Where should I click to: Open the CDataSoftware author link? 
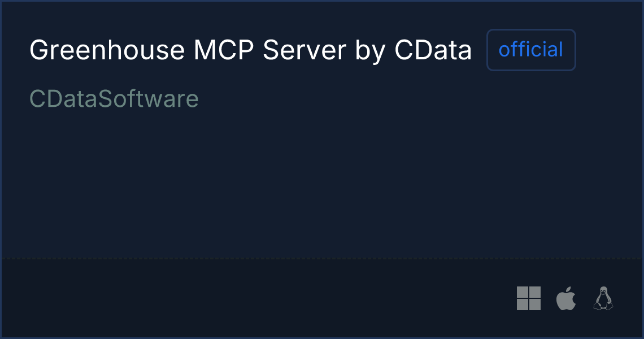(114, 99)
